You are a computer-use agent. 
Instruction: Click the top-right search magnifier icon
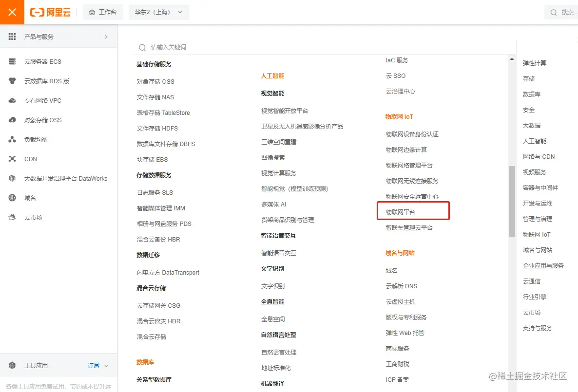554,13
